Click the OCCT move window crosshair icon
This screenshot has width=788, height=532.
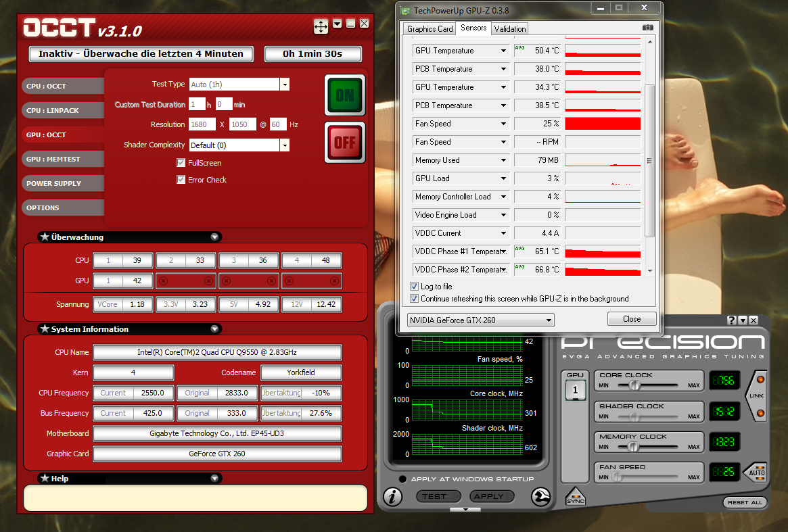click(x=321, y=26)
